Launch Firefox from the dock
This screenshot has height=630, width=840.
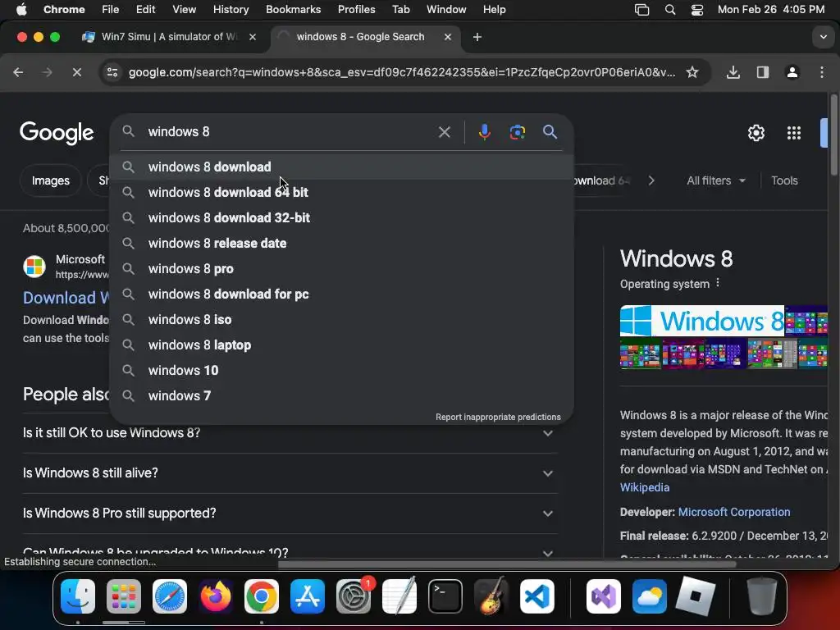(x=216, y=596)
